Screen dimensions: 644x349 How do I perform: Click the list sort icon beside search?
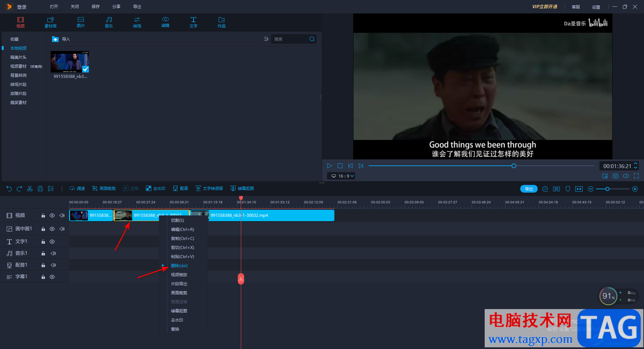point(266,39)
